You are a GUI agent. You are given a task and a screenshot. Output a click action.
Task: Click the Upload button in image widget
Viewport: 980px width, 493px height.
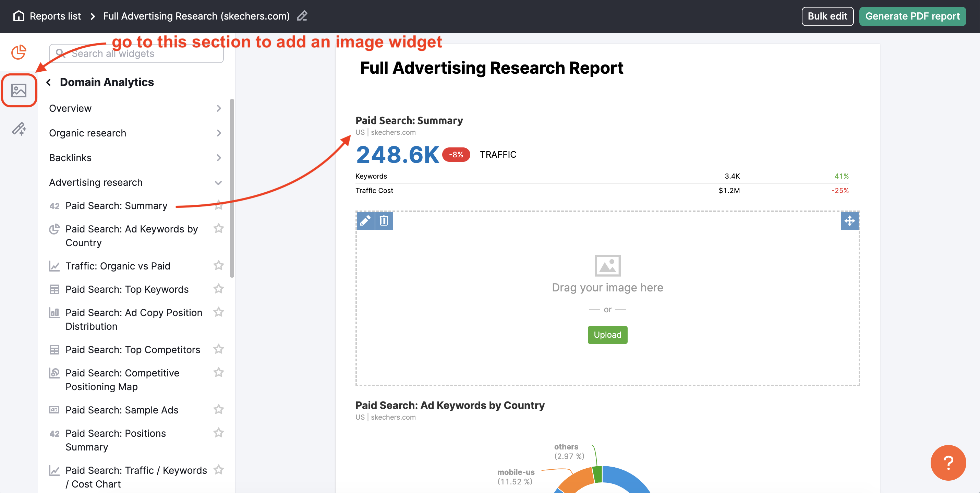[607, 335]
